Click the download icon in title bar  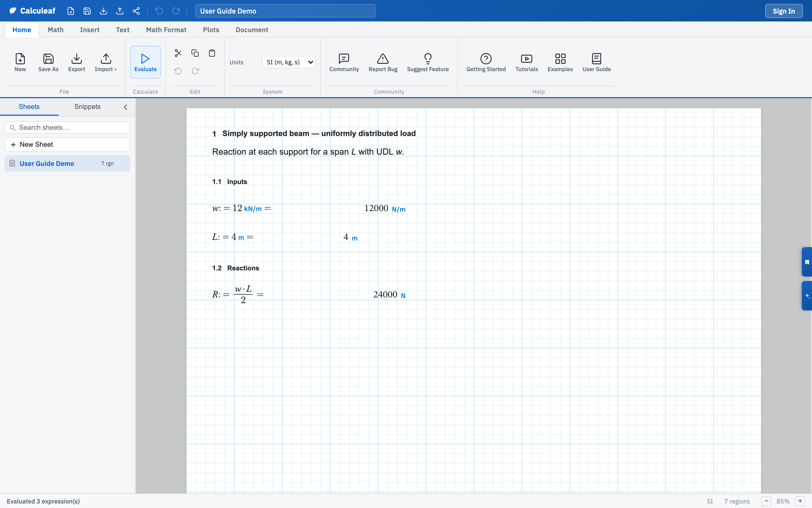(x=103, y=11)
